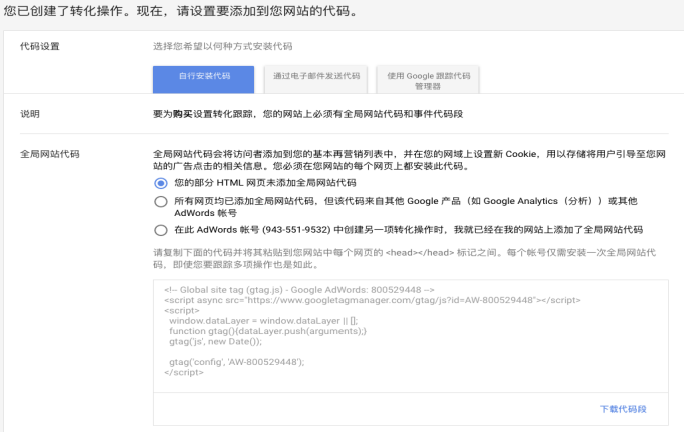
Task: Click the 说明 section label
Action: [30, 114]
